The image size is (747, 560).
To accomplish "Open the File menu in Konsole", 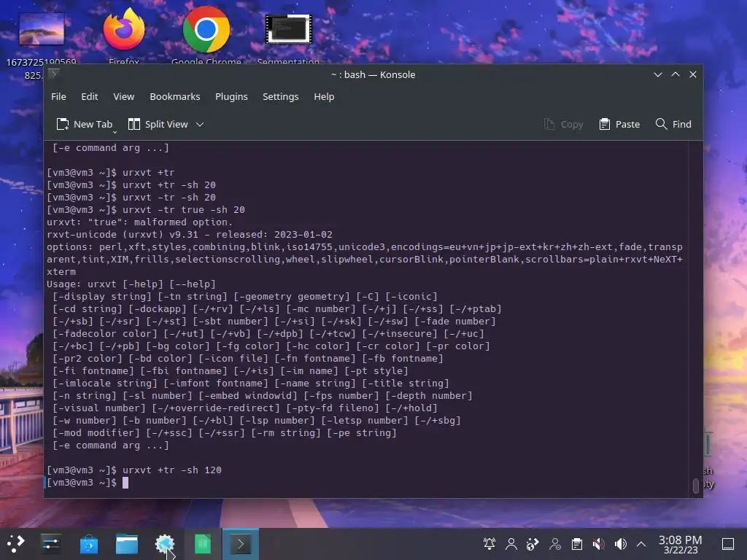I will 58,97.
